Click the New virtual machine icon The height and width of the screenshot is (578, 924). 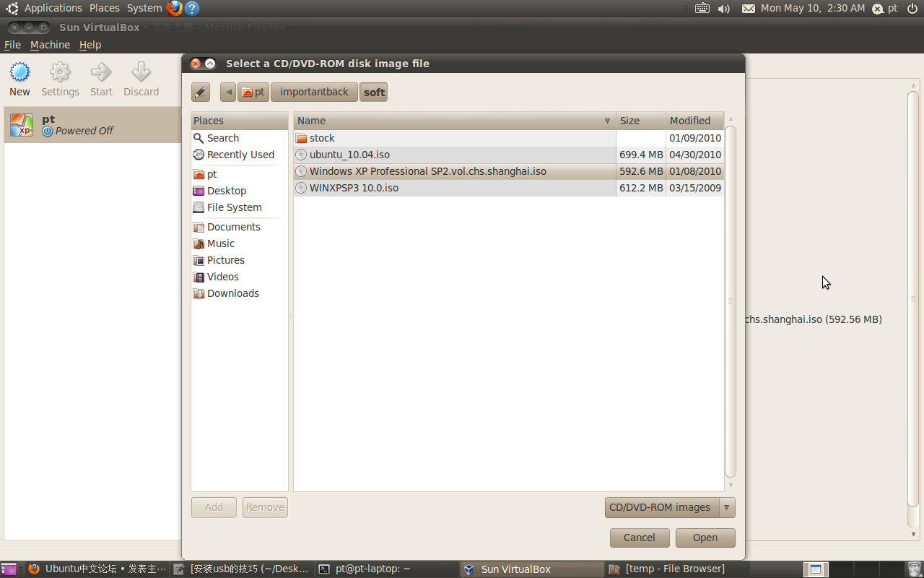click(x=19, y=72)
